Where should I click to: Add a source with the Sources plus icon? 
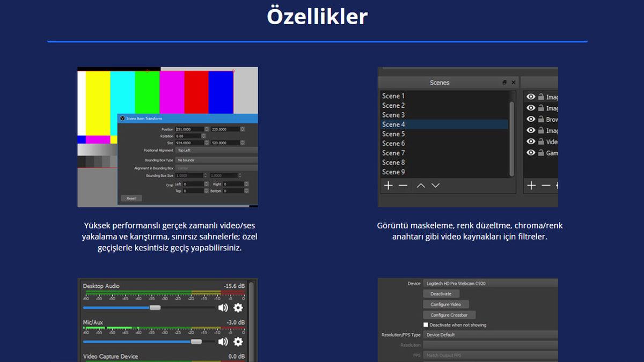coord(530,186)
